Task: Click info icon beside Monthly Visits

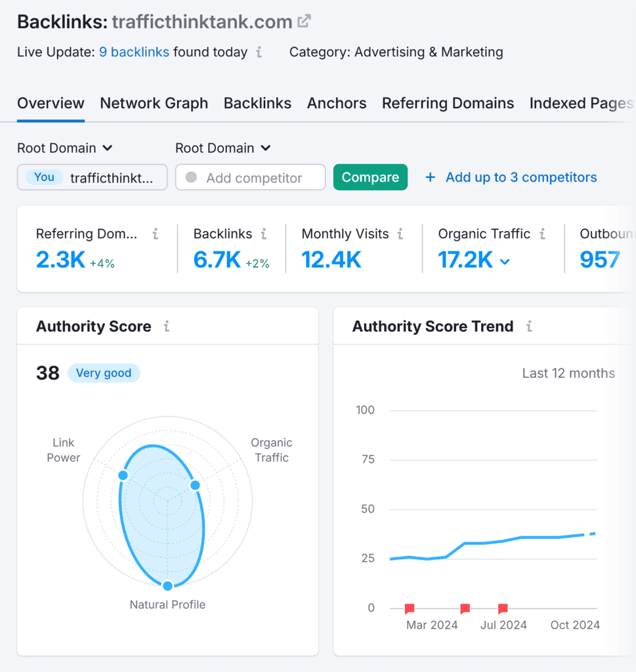Action: 400,234
